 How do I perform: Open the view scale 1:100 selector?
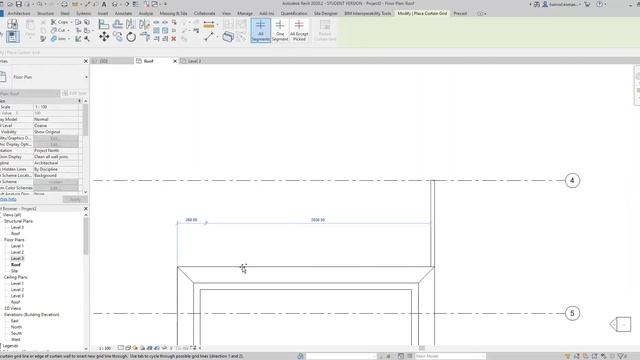click(x=105, y=348)
